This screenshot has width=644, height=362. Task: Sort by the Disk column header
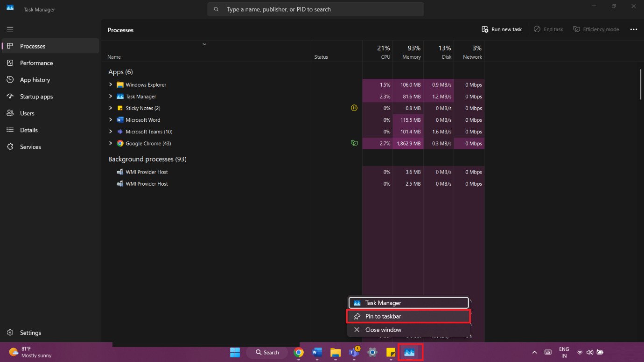tap(439, 52)
